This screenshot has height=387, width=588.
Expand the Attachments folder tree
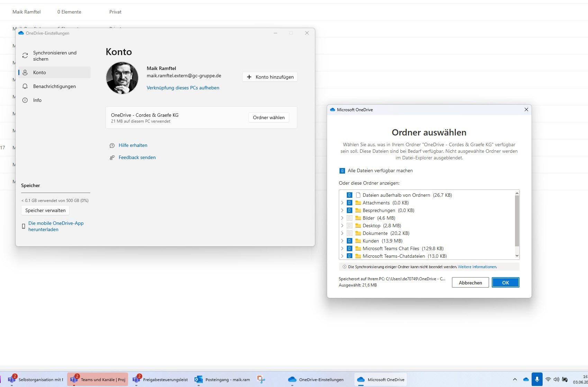(342, 203)
